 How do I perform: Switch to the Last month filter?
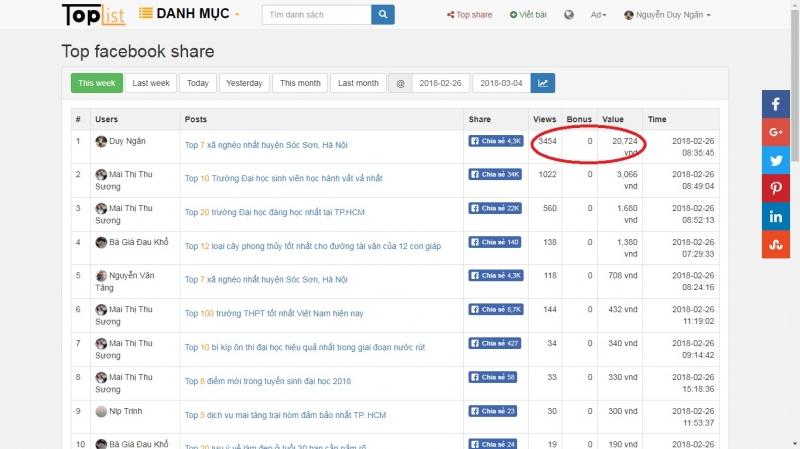coord(357,83)
